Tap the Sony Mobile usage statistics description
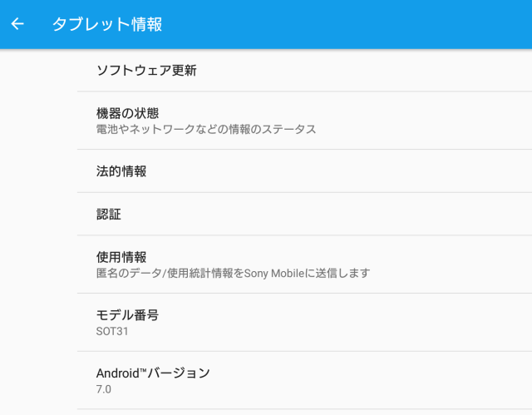 (233, 273)
